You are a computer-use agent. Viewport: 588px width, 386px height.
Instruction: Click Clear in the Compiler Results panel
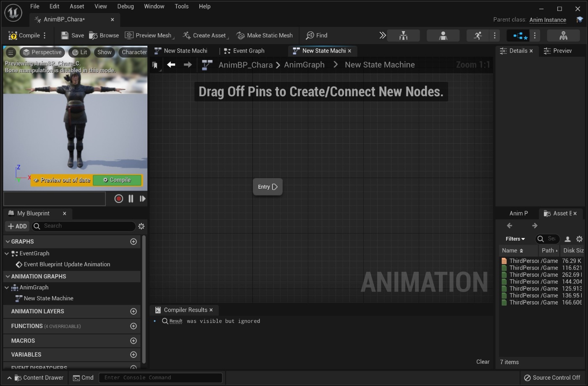click(483, 362)
